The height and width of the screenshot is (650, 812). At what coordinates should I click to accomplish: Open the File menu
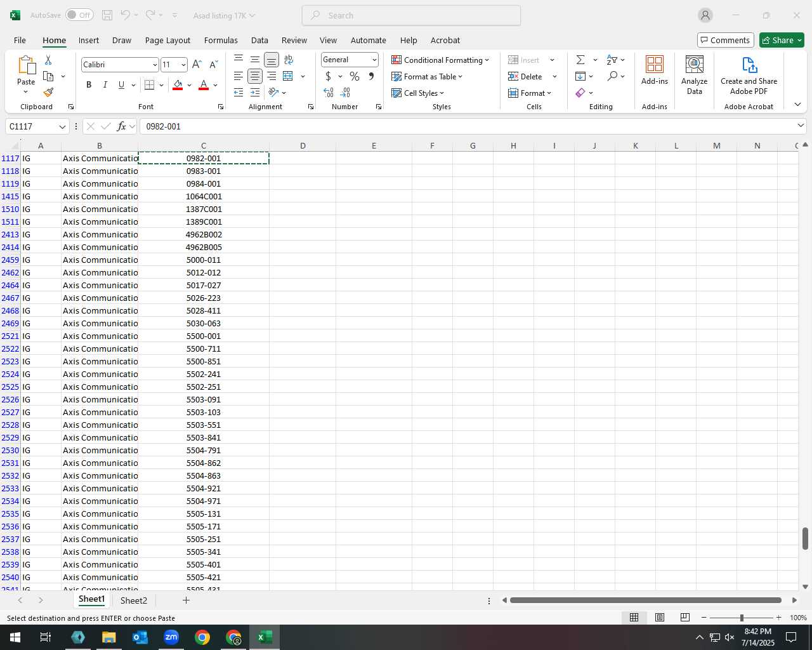coord(20,40)
